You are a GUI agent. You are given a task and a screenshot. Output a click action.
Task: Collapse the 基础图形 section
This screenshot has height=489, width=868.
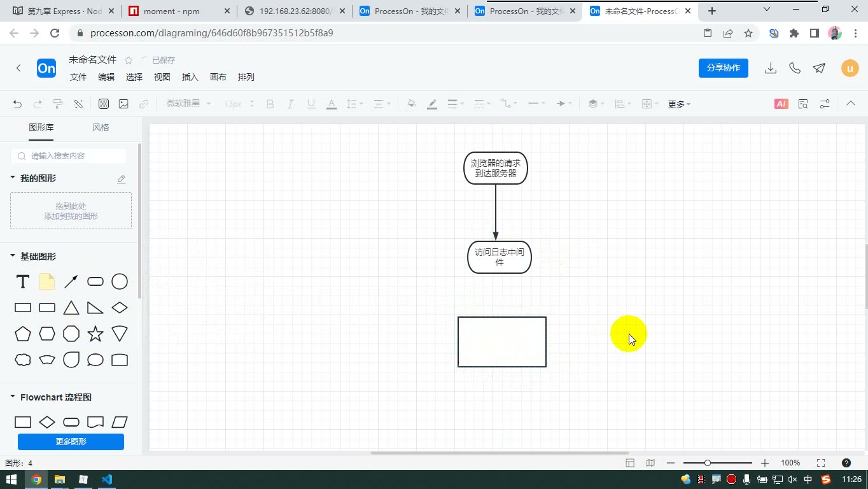13,256
